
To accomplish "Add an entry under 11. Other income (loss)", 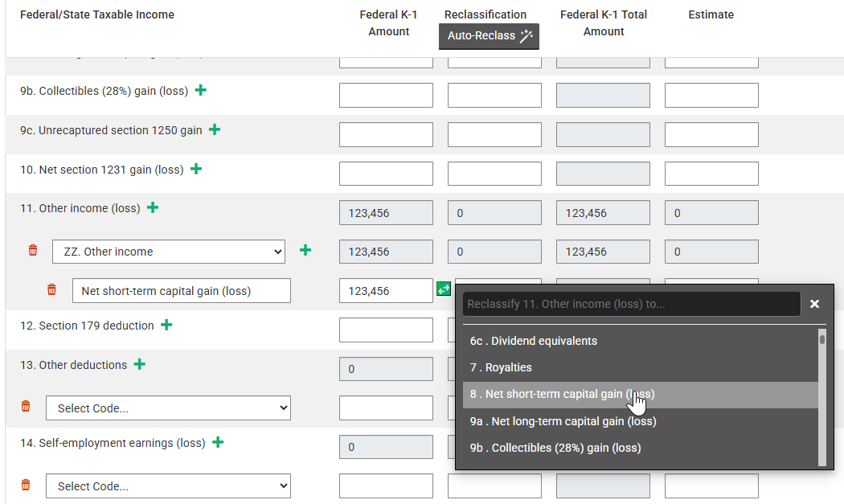I will pos(153,207).
